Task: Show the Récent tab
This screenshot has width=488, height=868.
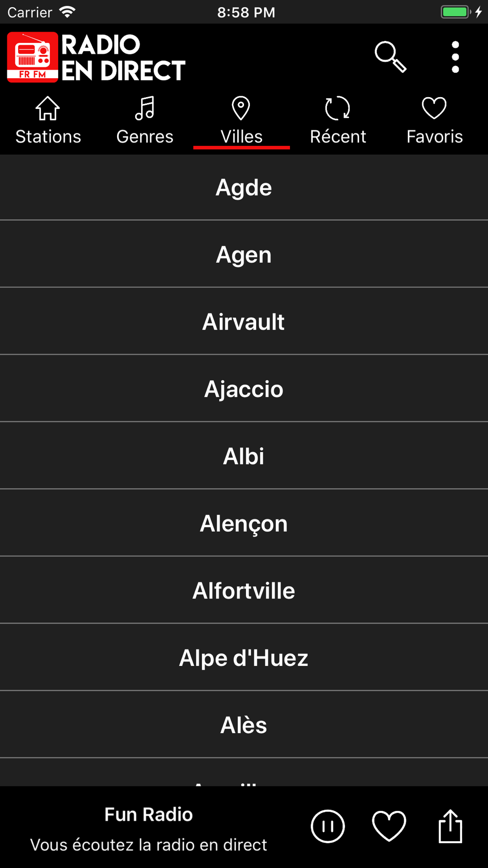Action: [338, 121]
